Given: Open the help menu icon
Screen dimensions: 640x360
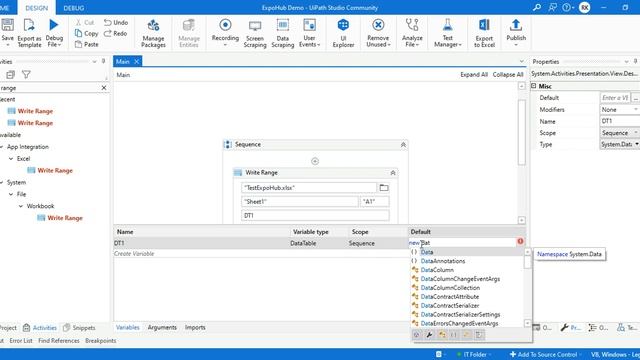Looking at the screenshot, I should [568, 7].
